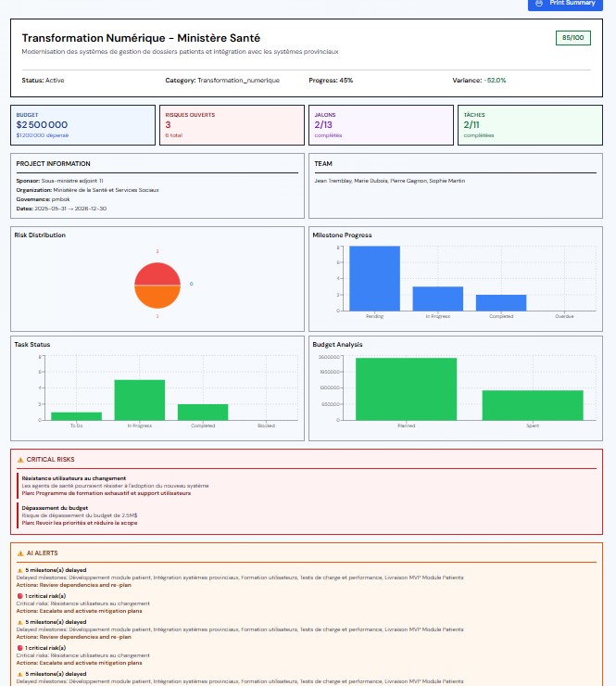Click the project title Transformation Numérique - Ministère Santé
This screenshot has height=686, width=616.
point(141,38)
